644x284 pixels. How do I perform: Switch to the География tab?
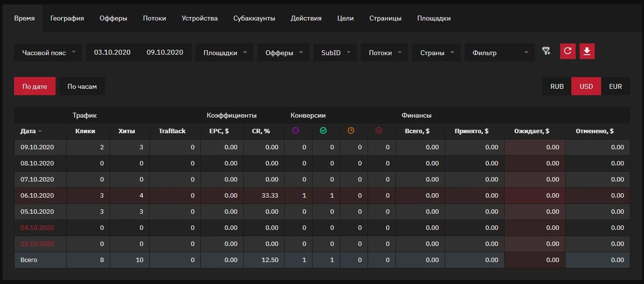coord(67,18)
